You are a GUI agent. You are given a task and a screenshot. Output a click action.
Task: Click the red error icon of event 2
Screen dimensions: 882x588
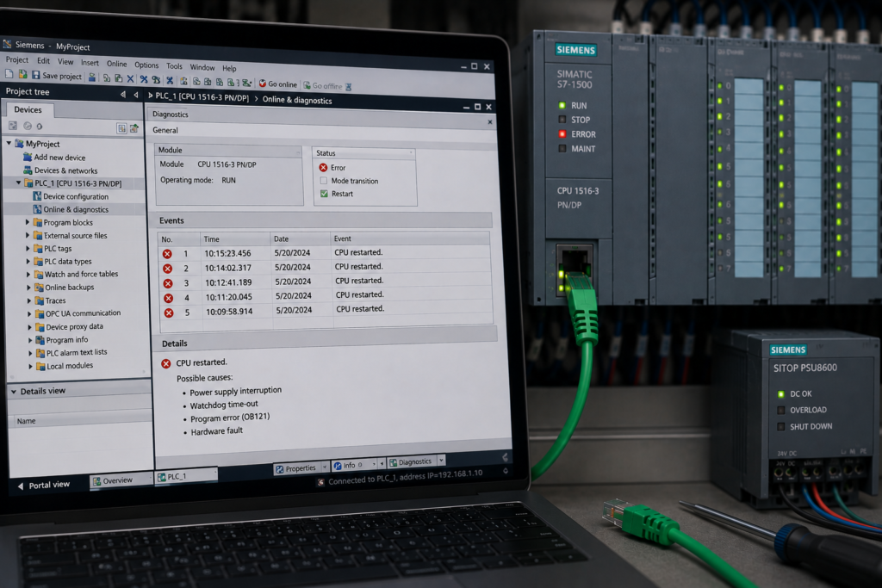coord(168,268)
